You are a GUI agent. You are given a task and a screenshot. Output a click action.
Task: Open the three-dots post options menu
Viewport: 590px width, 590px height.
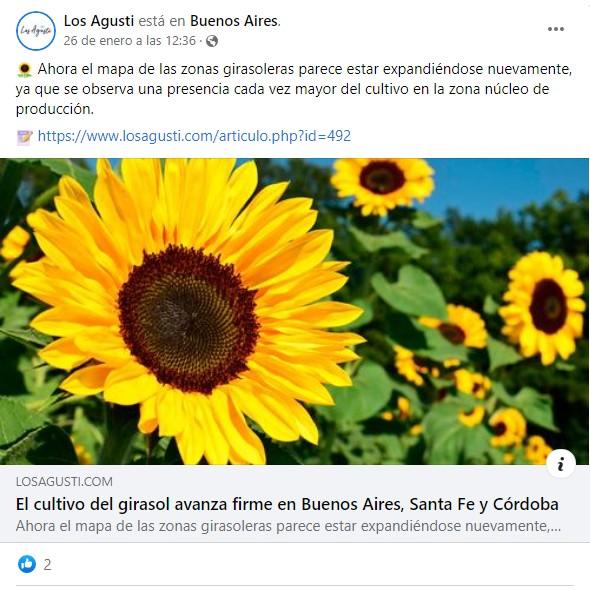tap(555, 29)
